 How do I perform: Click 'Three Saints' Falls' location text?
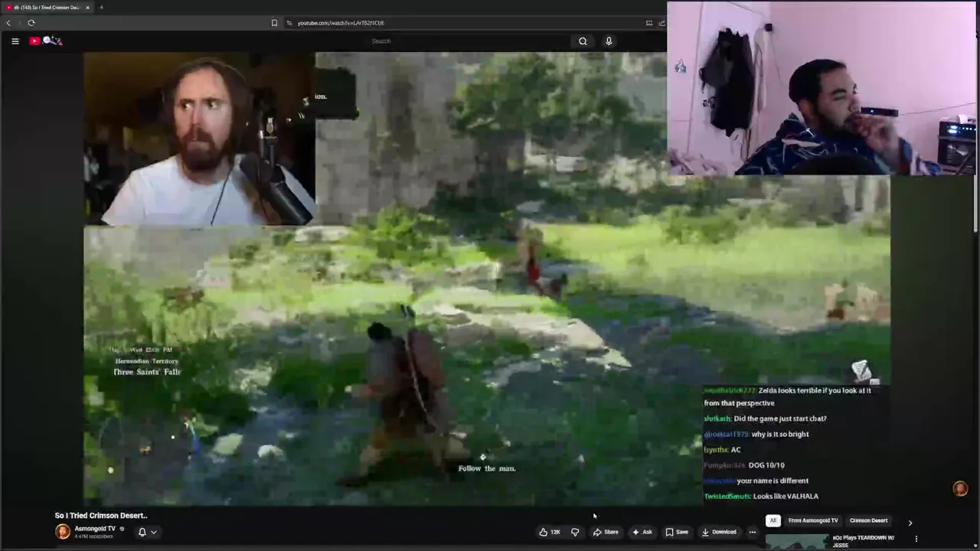pos(147,372)
